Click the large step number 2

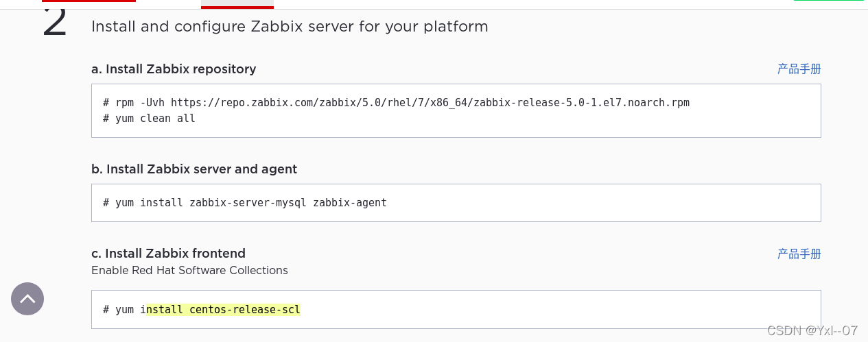click(55, 23)
